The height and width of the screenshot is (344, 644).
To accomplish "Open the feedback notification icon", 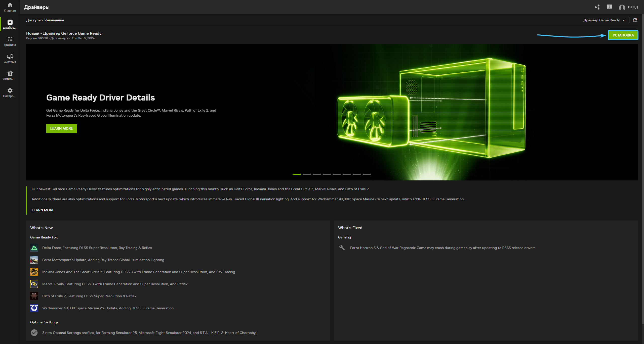I will [609, 7].
